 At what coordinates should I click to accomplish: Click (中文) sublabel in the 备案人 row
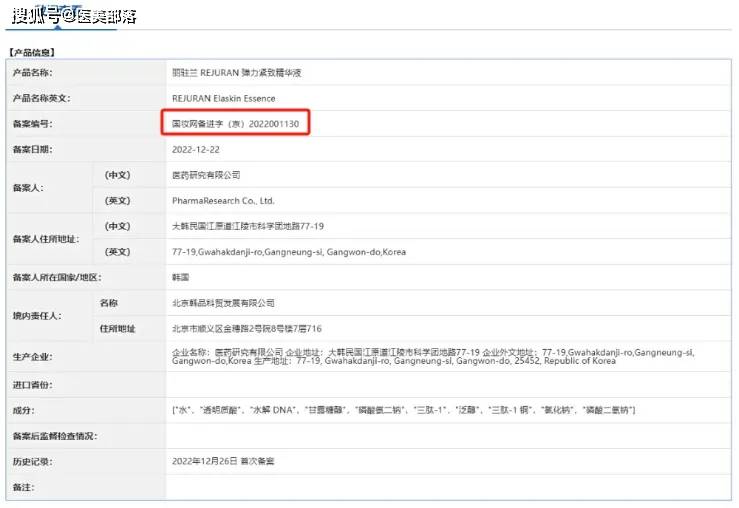[x=117, y=175]
